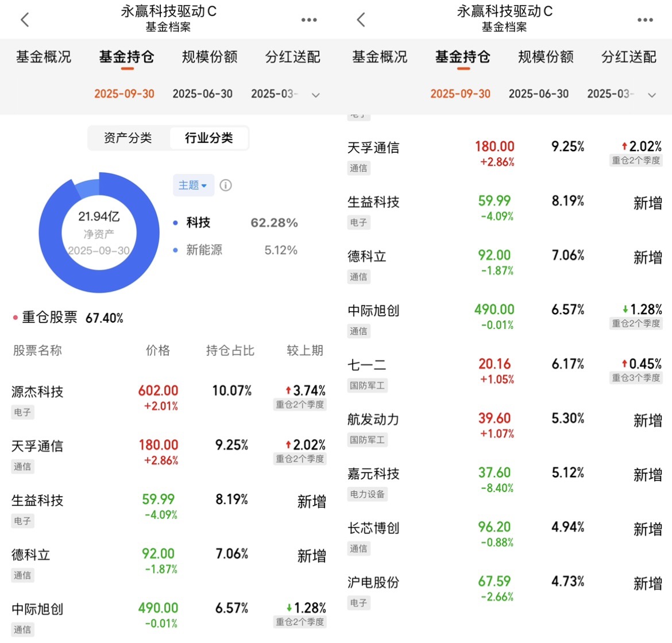
Task: Click the 持仓占比 column header
Action: [230, 350]
